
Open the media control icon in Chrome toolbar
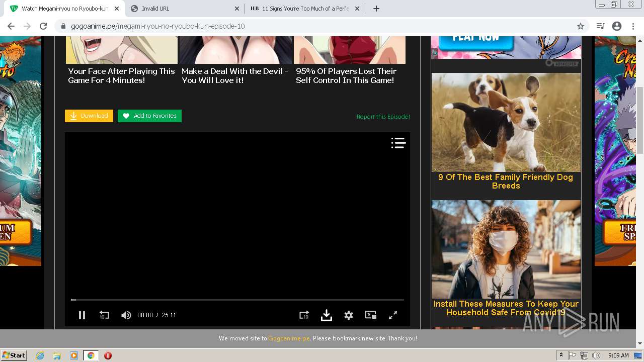[600, 26]
